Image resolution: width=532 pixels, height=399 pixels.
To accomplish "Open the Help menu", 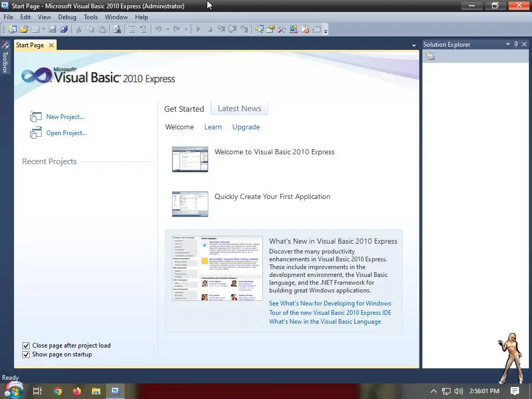I will pyautogui.click(x=141, y=17).
